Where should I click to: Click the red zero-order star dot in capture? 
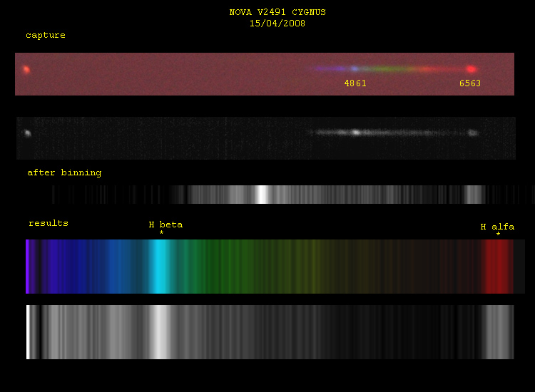[26, 70]
